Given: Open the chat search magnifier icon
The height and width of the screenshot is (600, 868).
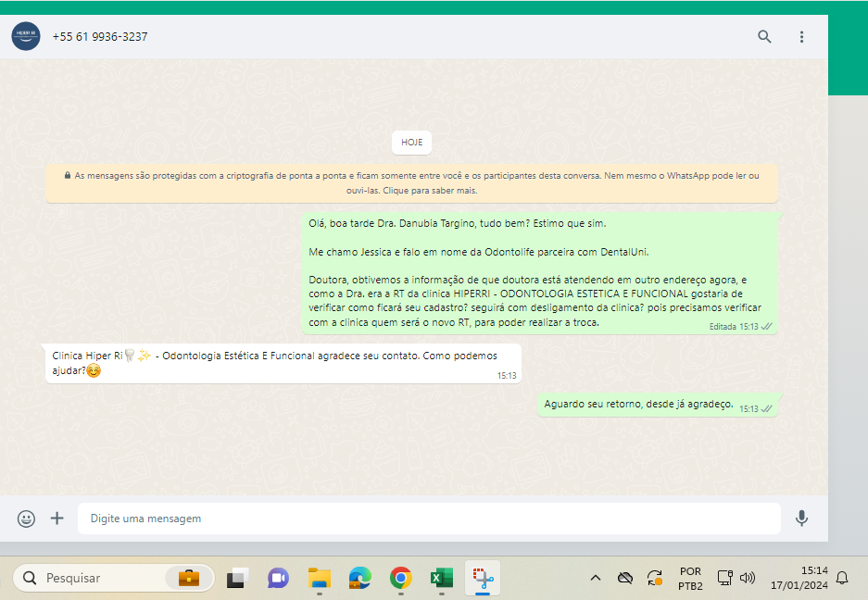Looking at the screenshot, I should 764,37.
